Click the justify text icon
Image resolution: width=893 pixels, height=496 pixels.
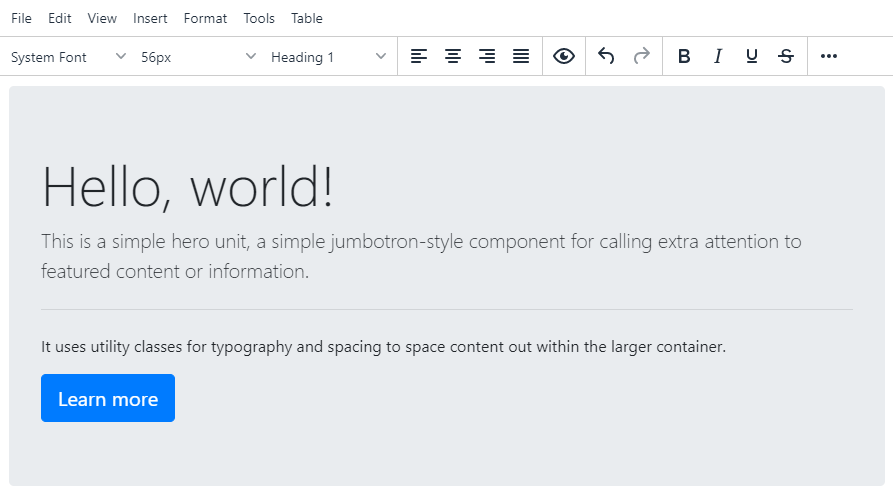pos(521,56)
